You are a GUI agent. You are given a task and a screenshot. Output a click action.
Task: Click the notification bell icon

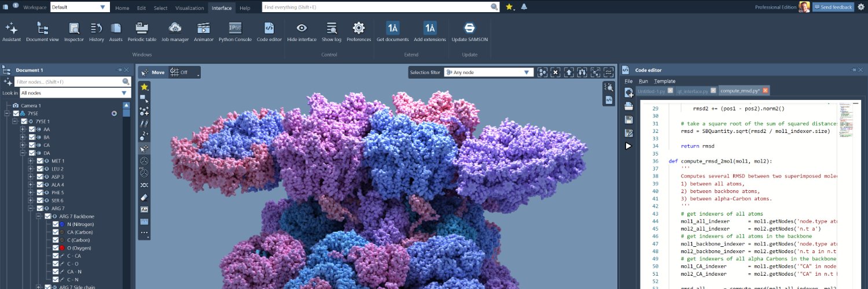(524, 7)
